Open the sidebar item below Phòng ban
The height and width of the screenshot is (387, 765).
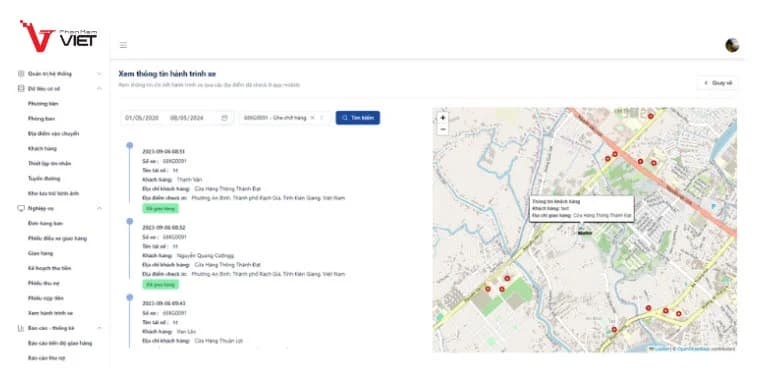point(53,134)
